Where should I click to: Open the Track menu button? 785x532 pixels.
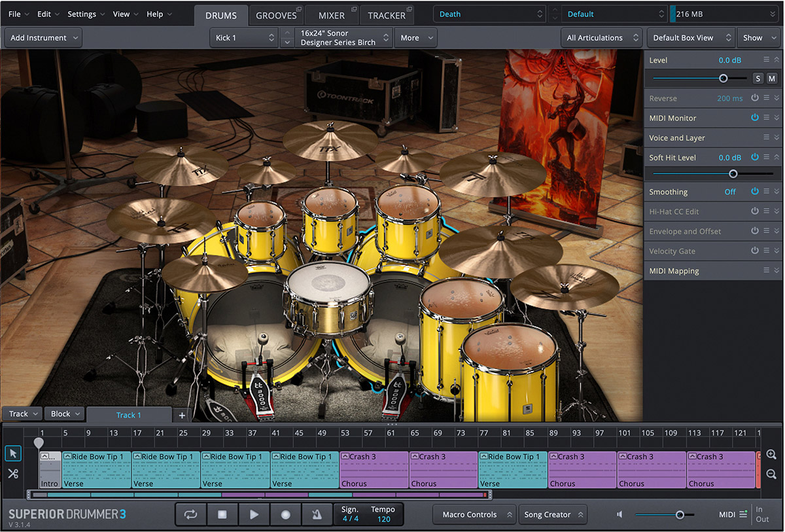[22, 414]
